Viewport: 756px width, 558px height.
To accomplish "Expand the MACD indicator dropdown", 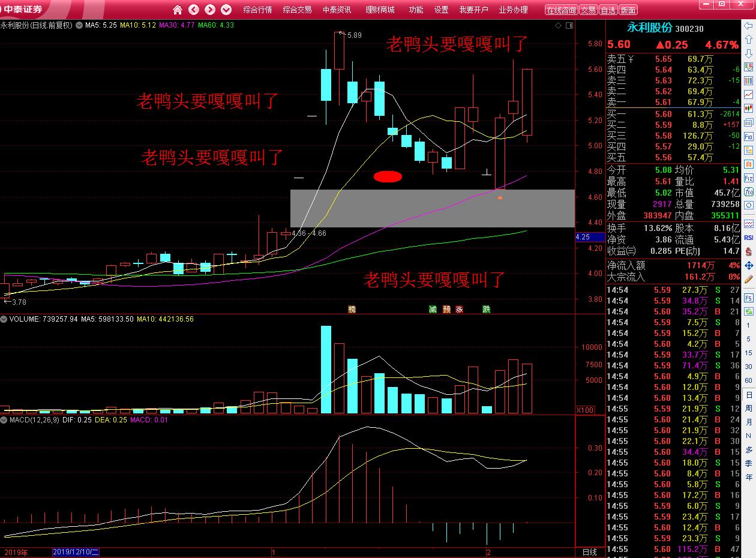I will [x=4, y=420].
